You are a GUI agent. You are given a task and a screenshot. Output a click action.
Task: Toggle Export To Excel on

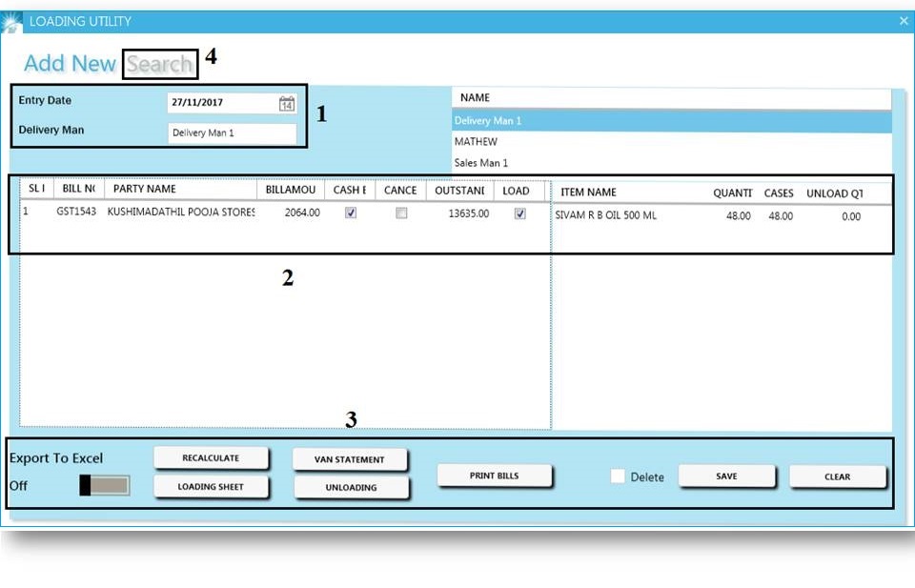click(x=103, y=485)
